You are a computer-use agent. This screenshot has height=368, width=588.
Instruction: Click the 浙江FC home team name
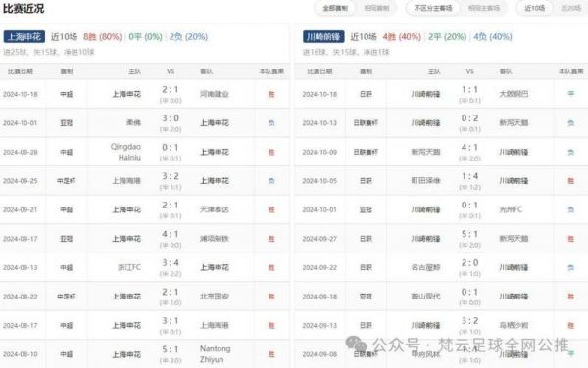[129, 267]
